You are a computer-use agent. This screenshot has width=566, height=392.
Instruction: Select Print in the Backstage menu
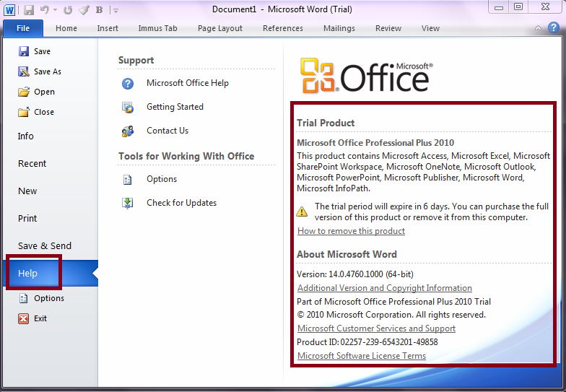(27, 218)
